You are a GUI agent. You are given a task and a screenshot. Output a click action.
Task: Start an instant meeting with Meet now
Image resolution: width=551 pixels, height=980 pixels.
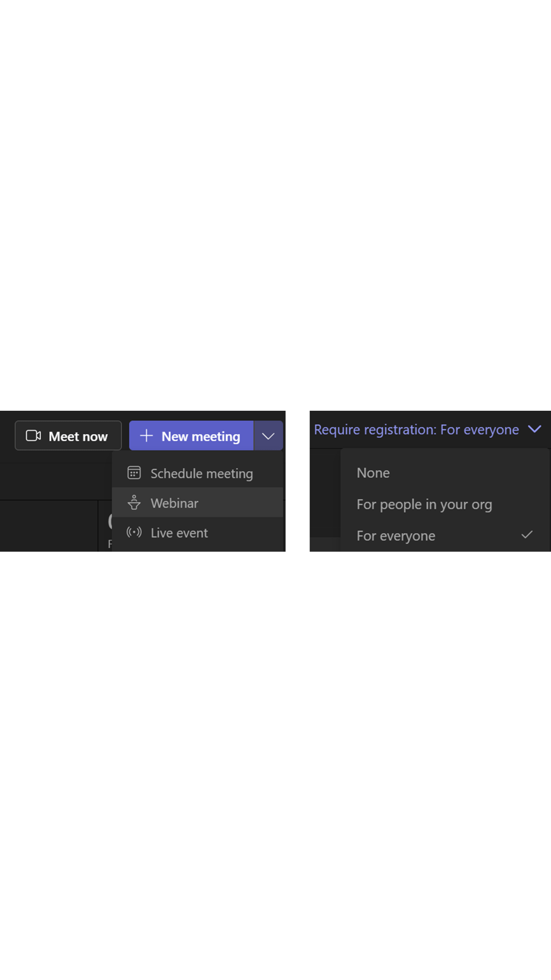point(68,436)
